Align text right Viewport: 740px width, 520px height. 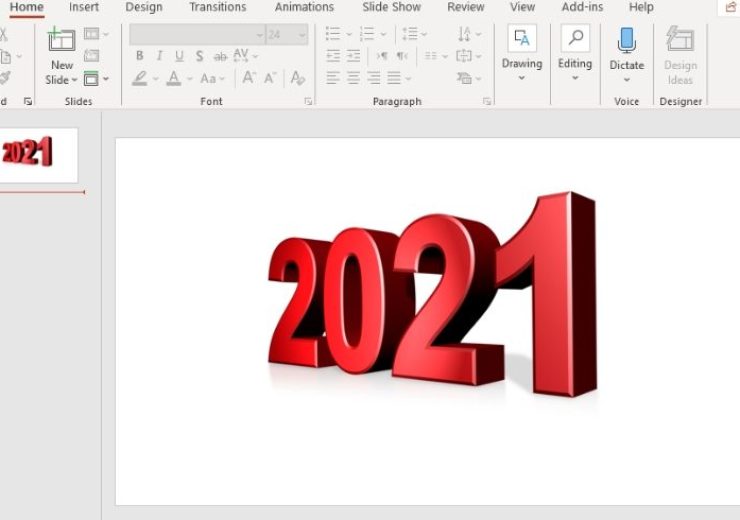pos(374,78)
